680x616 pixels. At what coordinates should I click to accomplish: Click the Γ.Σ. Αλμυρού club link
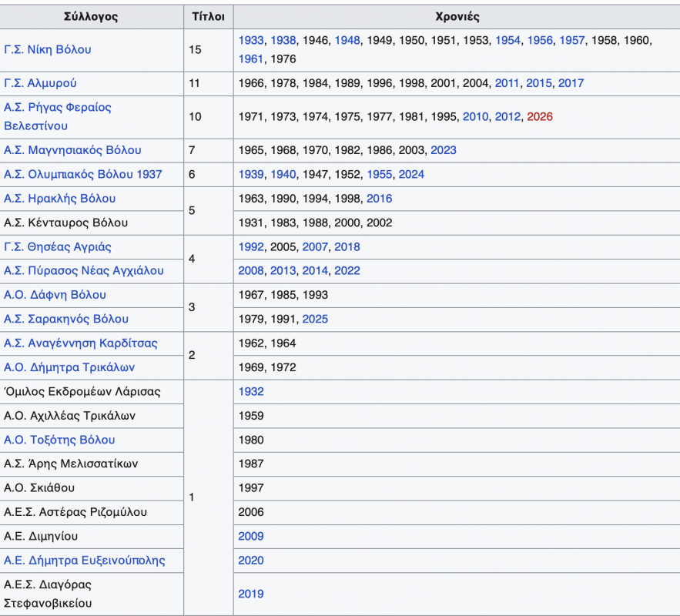(x=41, y=83)
